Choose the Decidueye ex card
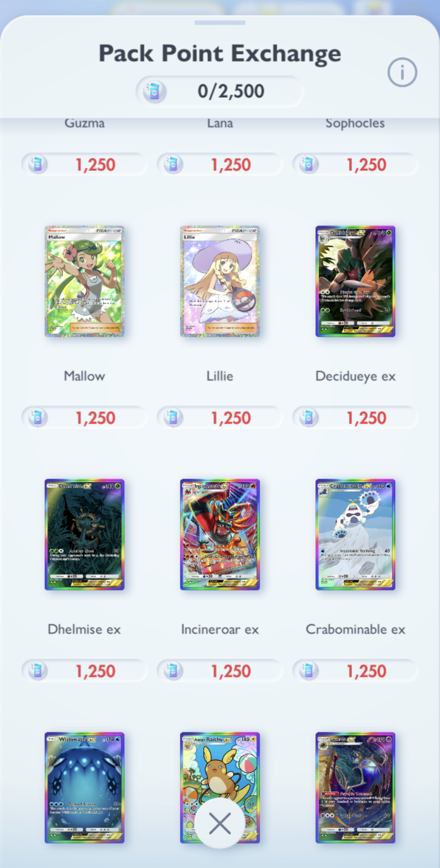This screenshot has height=868, width=440. click(x=355, y=281)
